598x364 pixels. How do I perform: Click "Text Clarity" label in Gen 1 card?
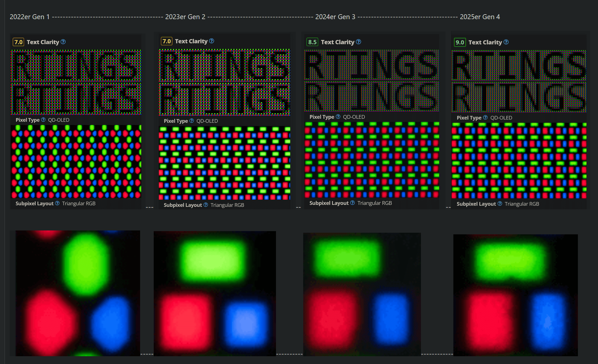coord(43,42)
